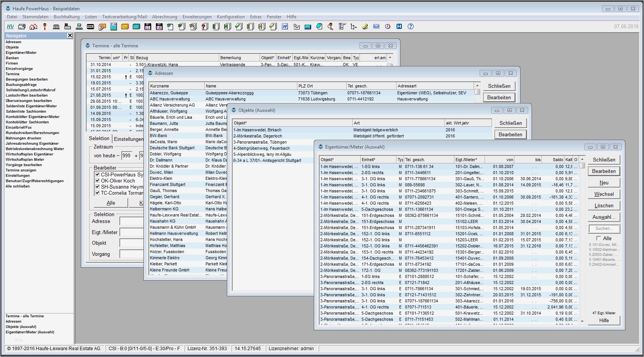
Task: Click the yellow telephone toolbar icon
Action: [x=365, y=26]
